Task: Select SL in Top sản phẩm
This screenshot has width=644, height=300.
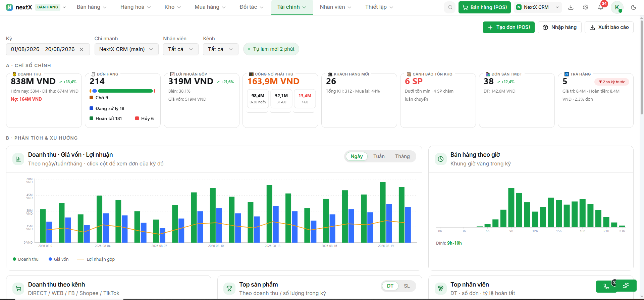Action: tap(407, 286)
